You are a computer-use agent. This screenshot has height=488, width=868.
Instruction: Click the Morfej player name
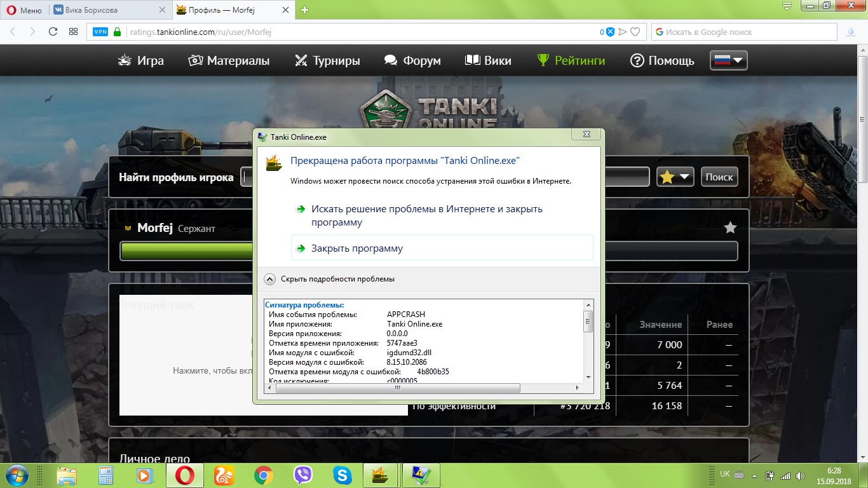(155, 227)
